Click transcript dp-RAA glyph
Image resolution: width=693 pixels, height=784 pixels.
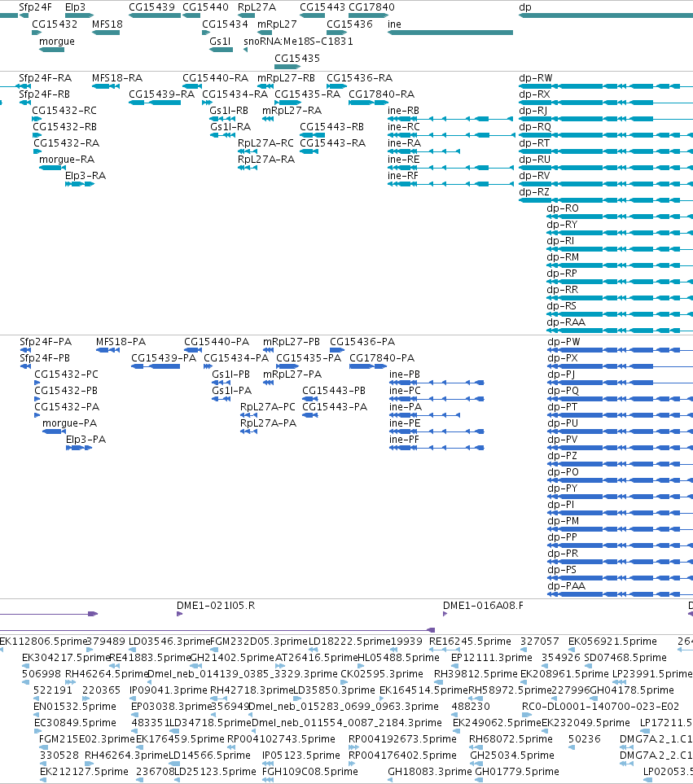pyautogui.click(x=620, y=331)
